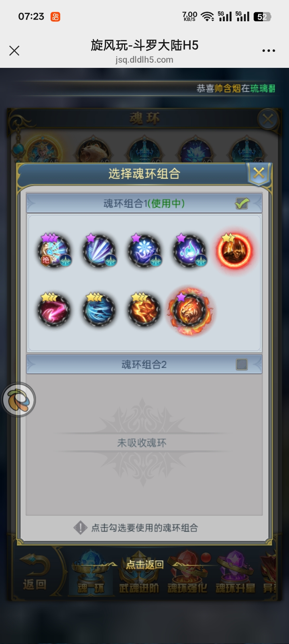
Task: Check the 魂环组合2 checkbox
Action: (x=242, y=365)
